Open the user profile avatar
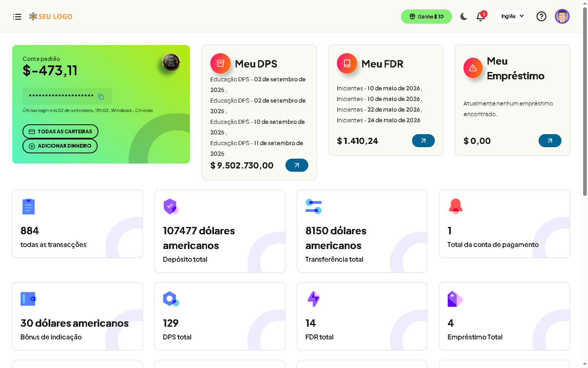 (x=562, y=16)
